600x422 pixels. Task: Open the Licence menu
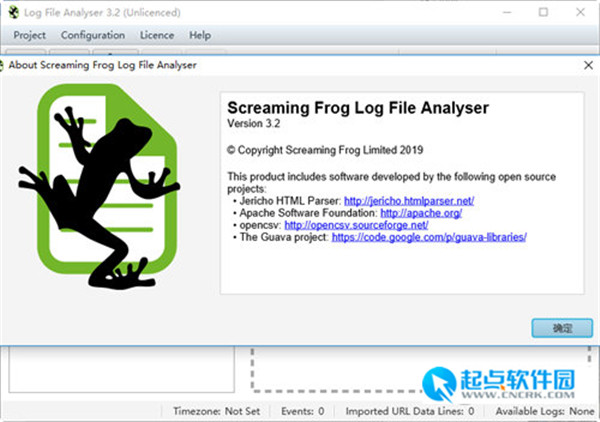pyautogui.click(x=157, y=35)
